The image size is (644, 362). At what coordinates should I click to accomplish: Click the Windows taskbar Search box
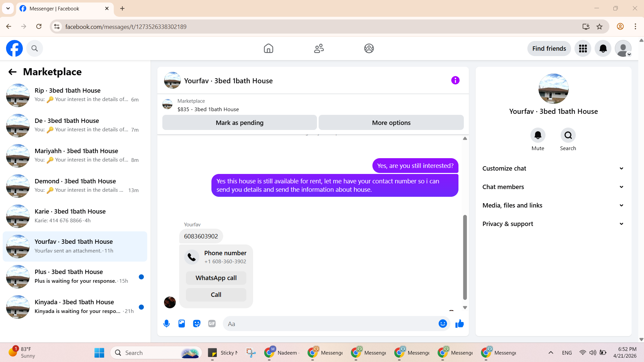coord(156,353)
